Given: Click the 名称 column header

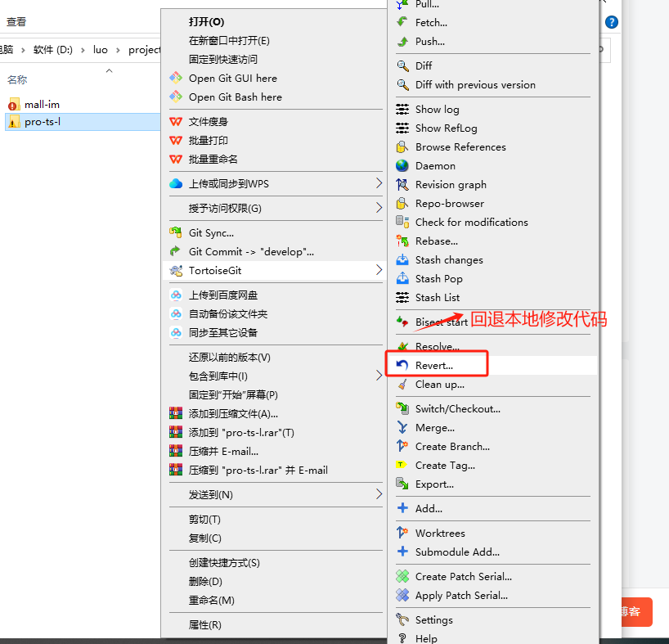Looking at the screenshot, I should click(17, 80).
